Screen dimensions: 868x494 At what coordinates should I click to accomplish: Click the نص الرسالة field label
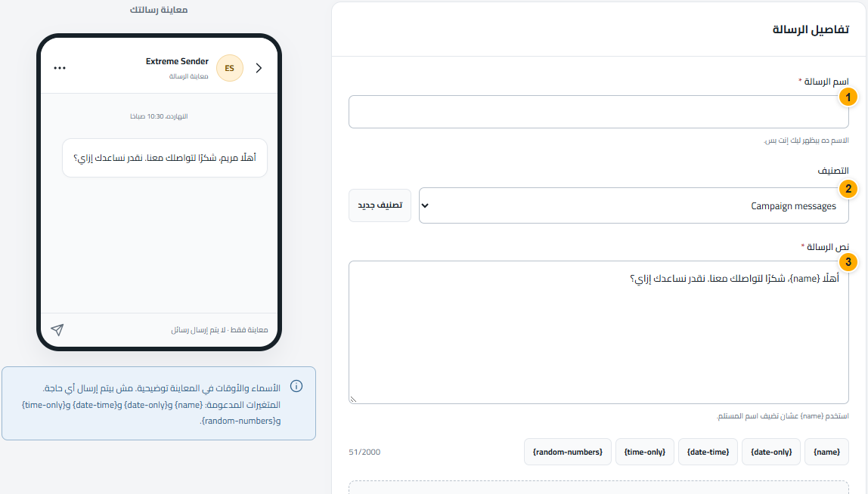tap(825, 247)
